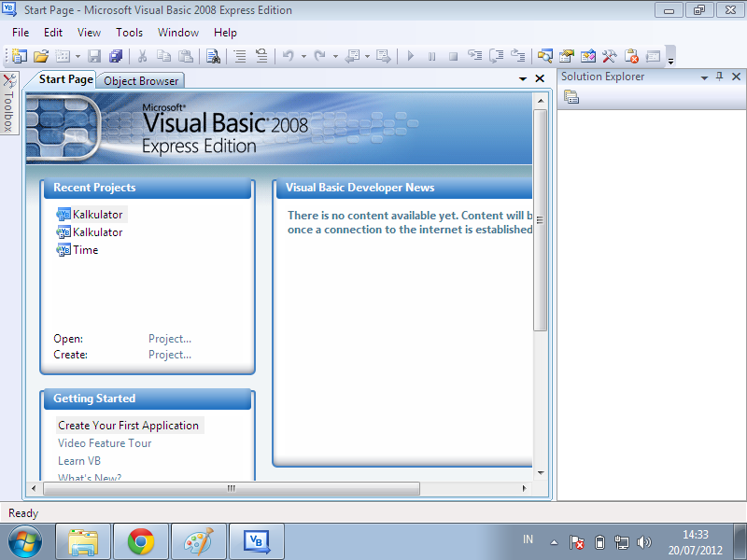Click Create Your First Application link
Viewport: 747px width, 560px height.
pyautogui.click(x=129, y=426)
